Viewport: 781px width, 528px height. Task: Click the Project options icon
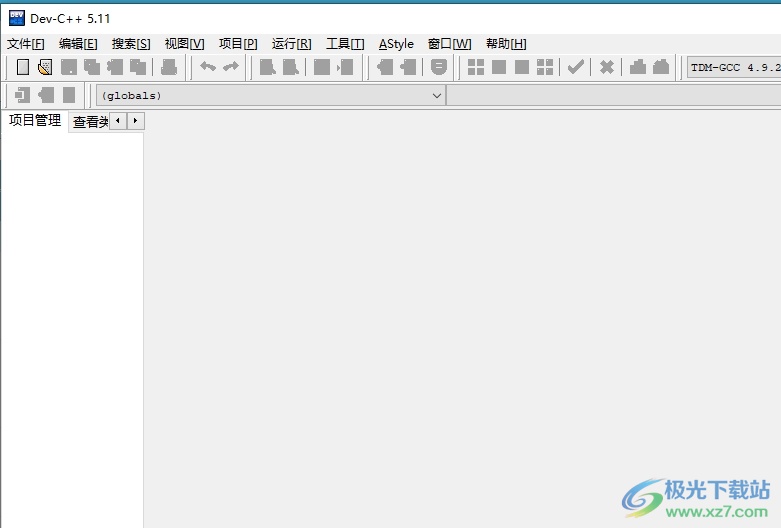click(438, 67)
